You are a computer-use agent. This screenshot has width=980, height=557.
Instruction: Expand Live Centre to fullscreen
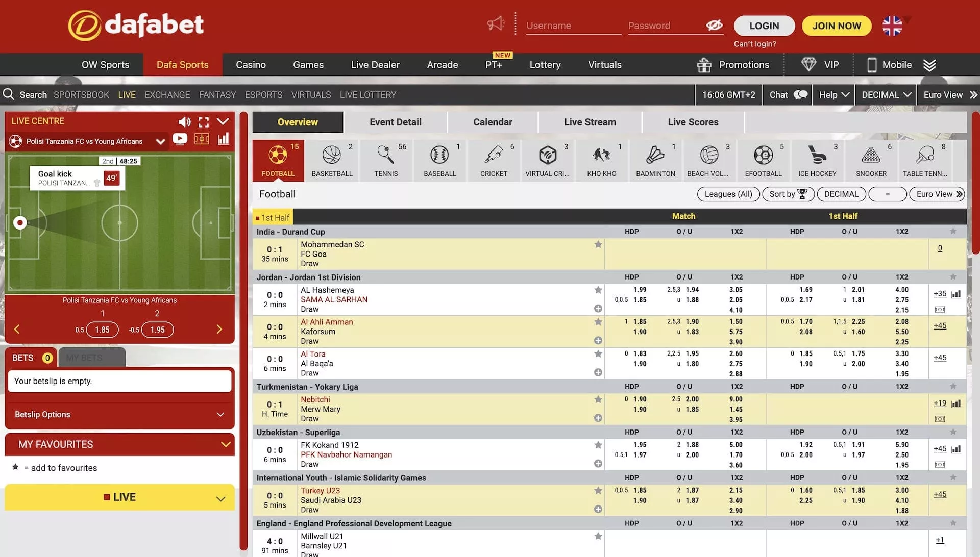point(204,122)
